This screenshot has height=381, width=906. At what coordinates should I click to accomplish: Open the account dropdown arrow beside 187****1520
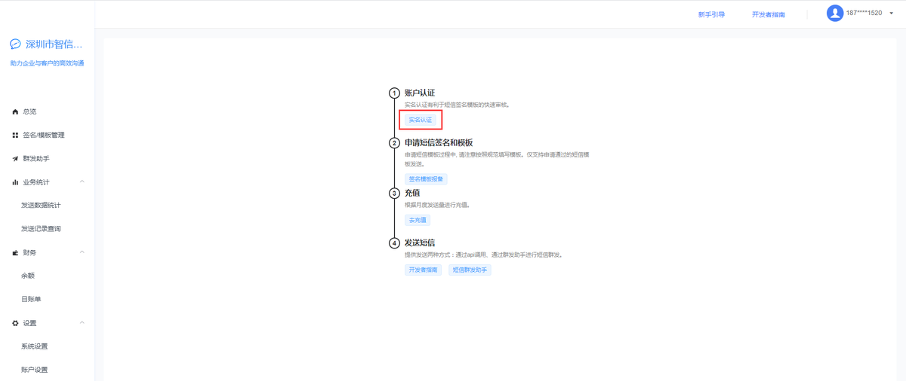tap(891, 13)
